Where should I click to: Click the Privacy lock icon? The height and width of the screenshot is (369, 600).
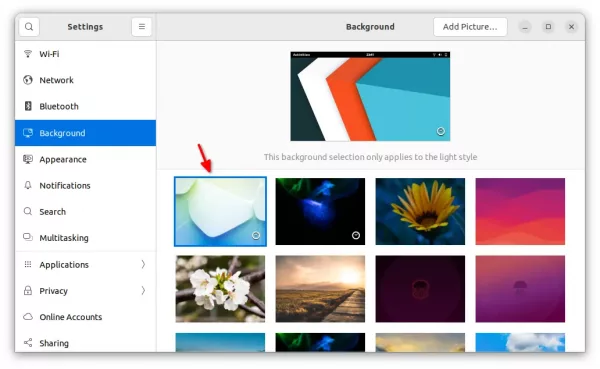pos(28,290)
